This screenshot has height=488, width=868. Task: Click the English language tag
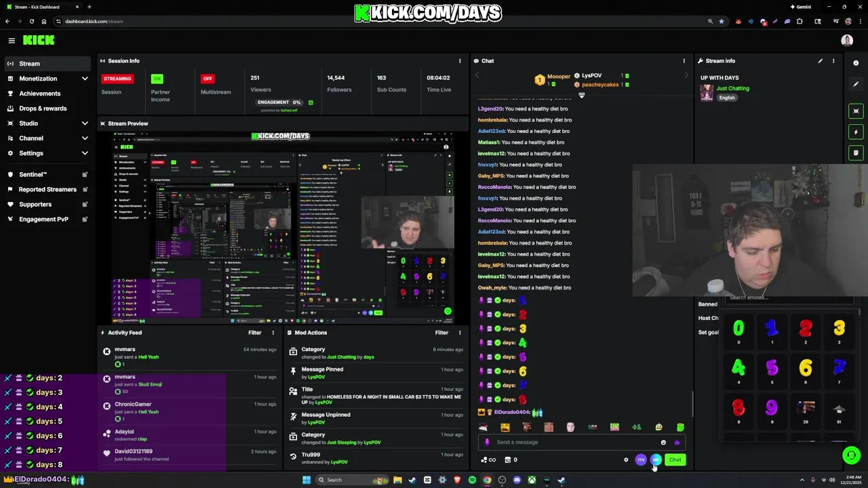point(727,98)
